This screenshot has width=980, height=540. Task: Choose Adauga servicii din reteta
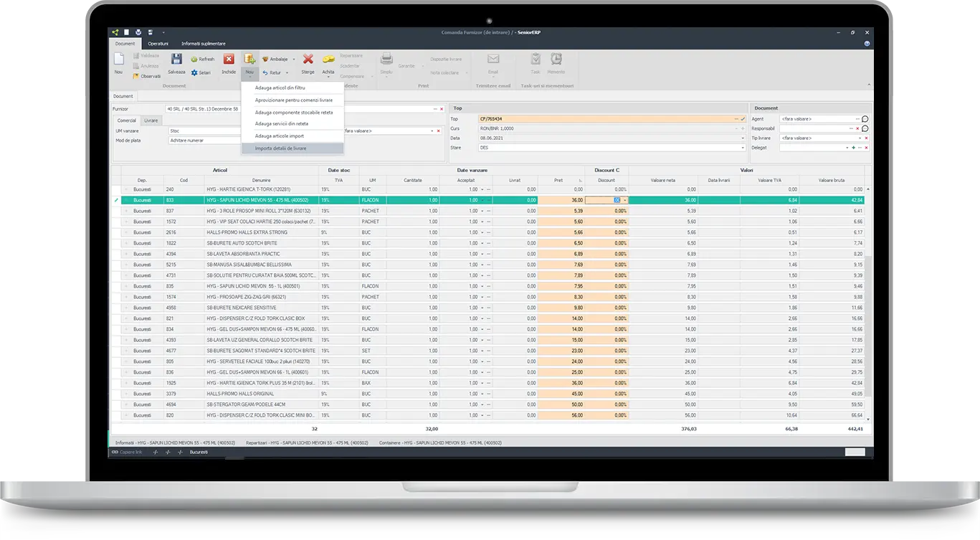tap(292, 123)
